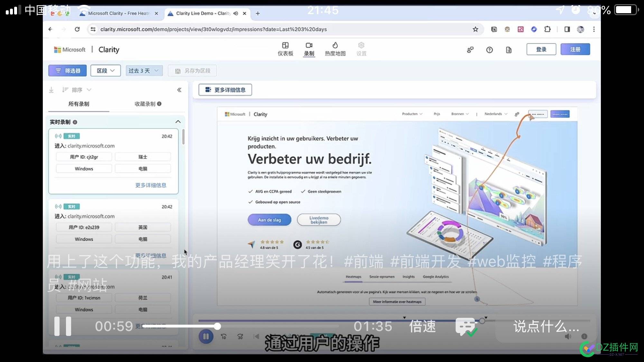
Task: Toggle the danmaku comment bubble icon
Action: 467,327
